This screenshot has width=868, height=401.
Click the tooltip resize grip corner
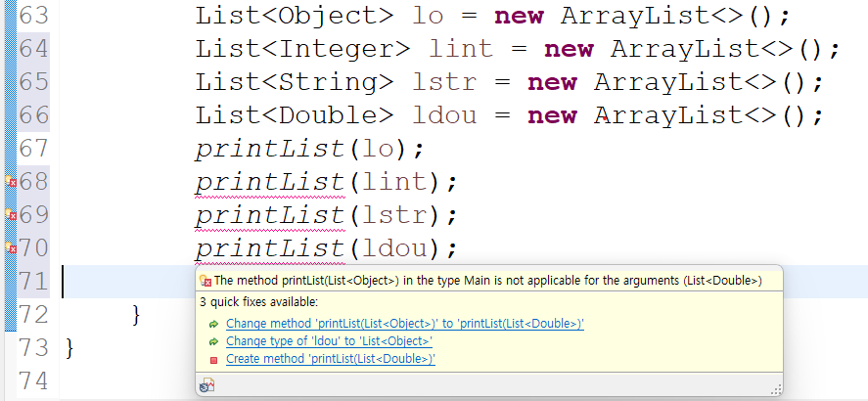coord(776,389)
